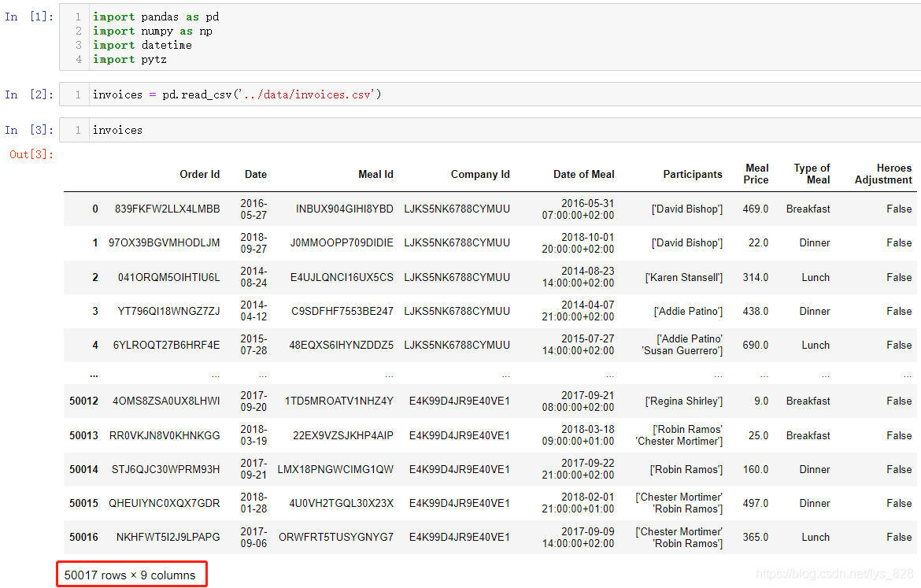Click Meal Price value 497.0
The width and height of the screenshot is (921, 588).
(756, 504)
